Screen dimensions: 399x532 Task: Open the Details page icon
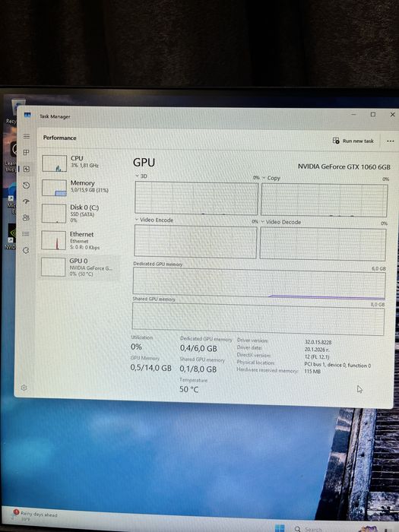[26, 234]
